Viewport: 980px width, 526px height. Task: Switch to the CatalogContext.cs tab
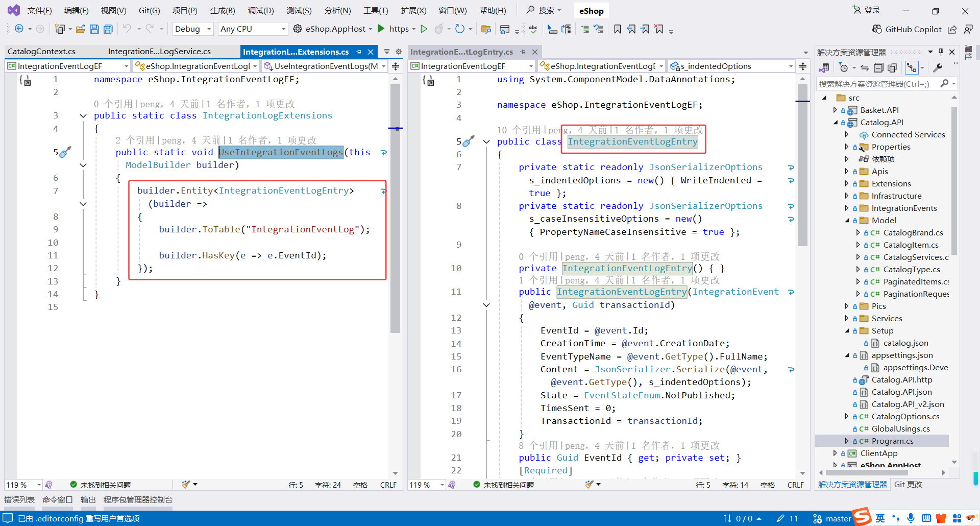tap(42, 52)
